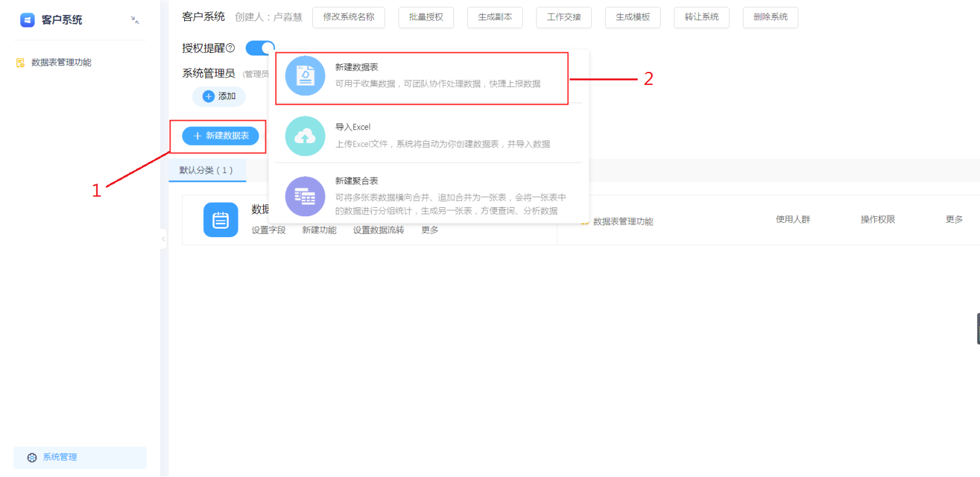Viewport: 980px width, 477px height.
Task: Click the blue 新建数据表 button
Action: coord(221,136)
